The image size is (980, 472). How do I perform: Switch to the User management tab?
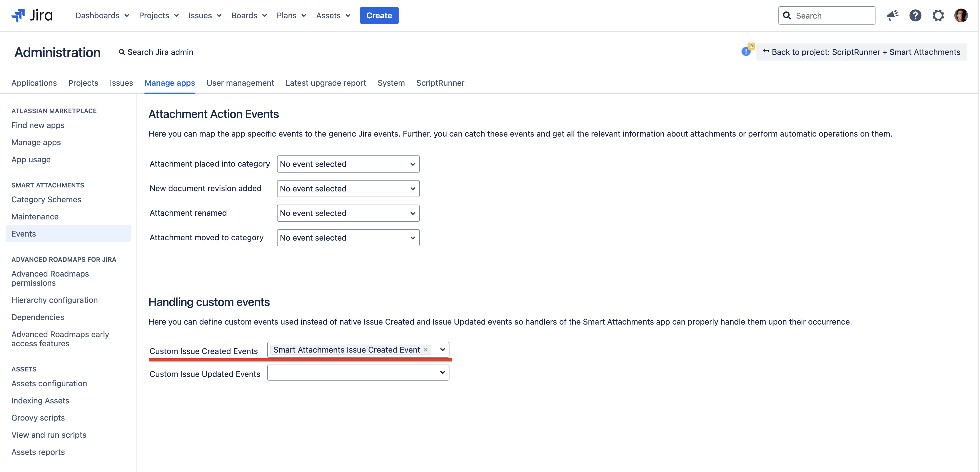click(240, 83)
